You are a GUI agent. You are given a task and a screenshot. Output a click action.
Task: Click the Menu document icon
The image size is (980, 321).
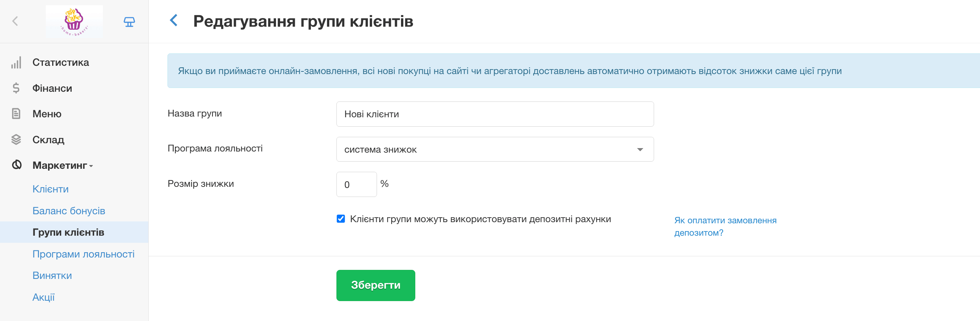16,114
